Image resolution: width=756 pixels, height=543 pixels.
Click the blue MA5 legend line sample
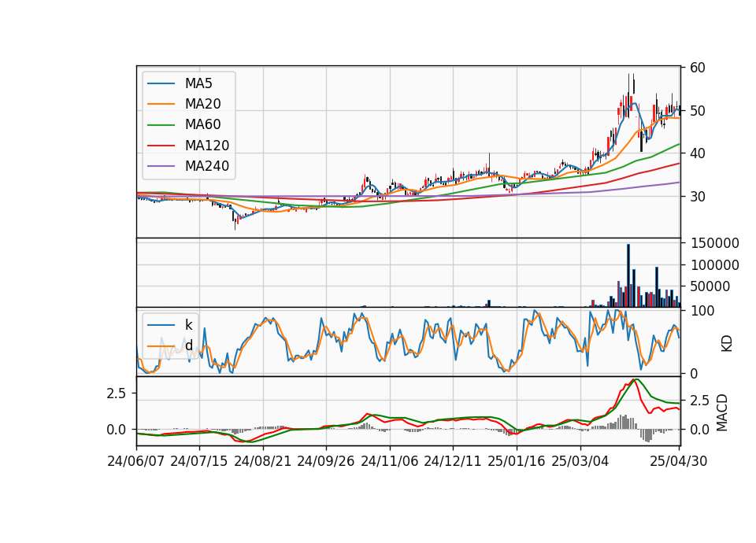(161, 84)
